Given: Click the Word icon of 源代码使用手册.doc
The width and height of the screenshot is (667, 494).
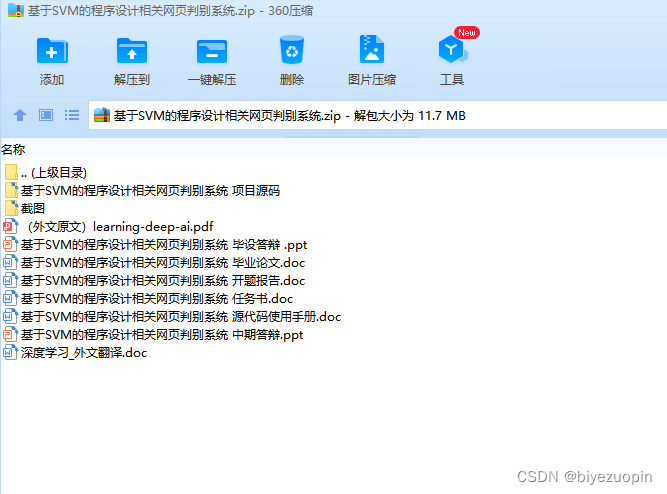Looking at the screenshot, I should pyautogui.click(x=11, y=316).
